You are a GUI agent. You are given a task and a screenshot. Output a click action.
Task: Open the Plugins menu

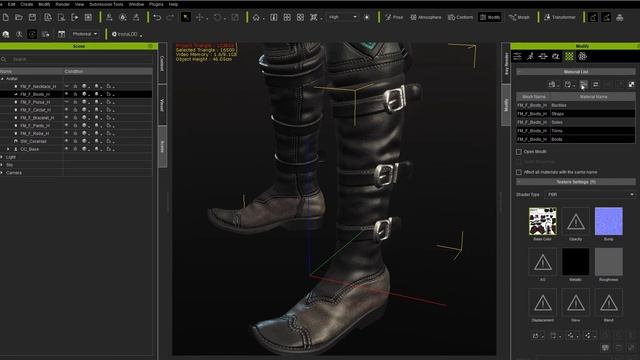pos(156,4)
